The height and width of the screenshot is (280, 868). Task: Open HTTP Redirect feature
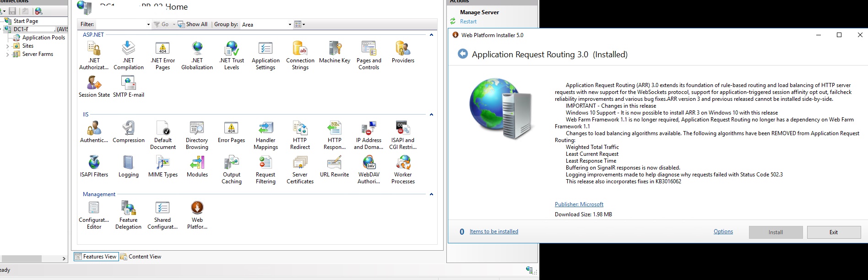[x=300, y=135]
